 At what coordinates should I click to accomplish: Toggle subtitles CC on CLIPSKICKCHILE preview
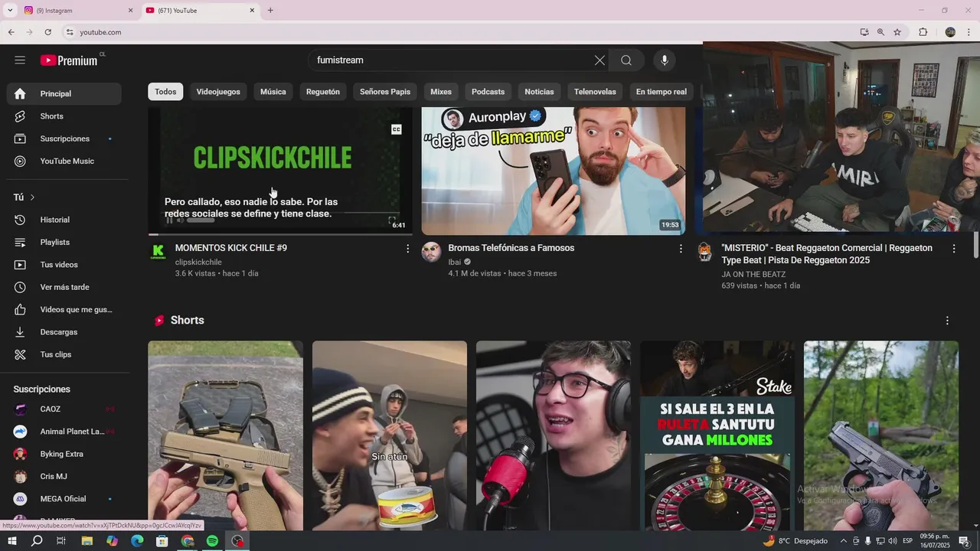(x=397, y=129)
